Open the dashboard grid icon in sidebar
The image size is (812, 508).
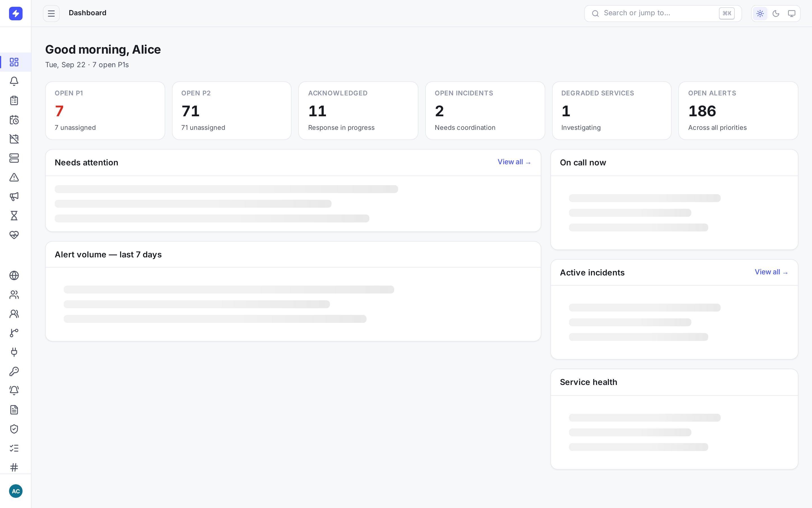pos(14,62)
